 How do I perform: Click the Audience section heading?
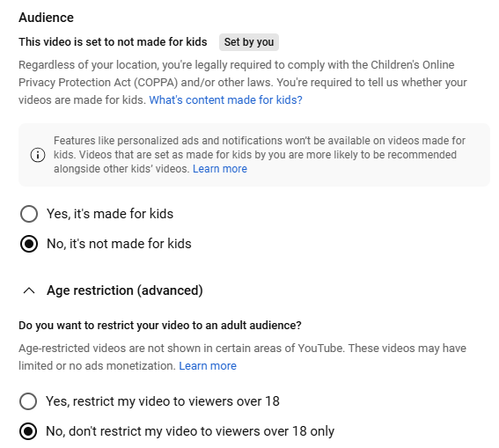tap(46, 18)
